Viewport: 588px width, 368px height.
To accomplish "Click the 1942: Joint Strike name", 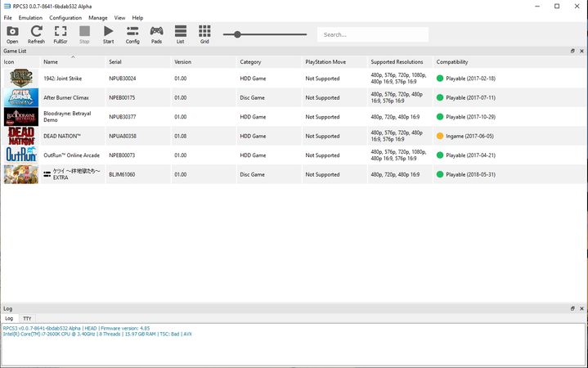I will 63,79.
